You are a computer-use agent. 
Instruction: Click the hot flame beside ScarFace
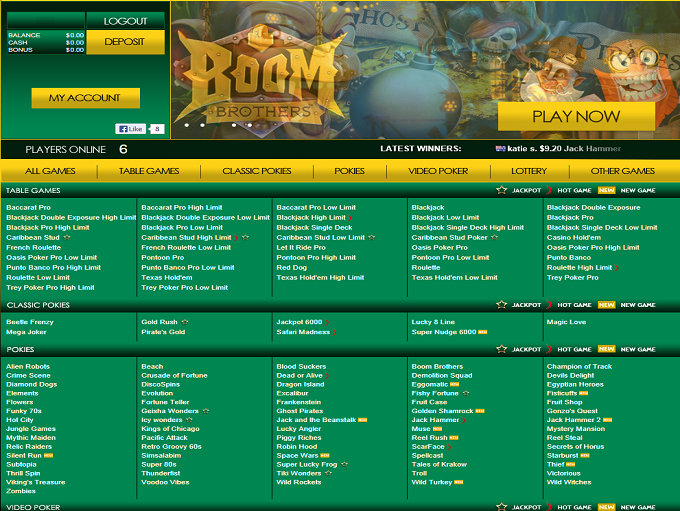pos(449,447)
